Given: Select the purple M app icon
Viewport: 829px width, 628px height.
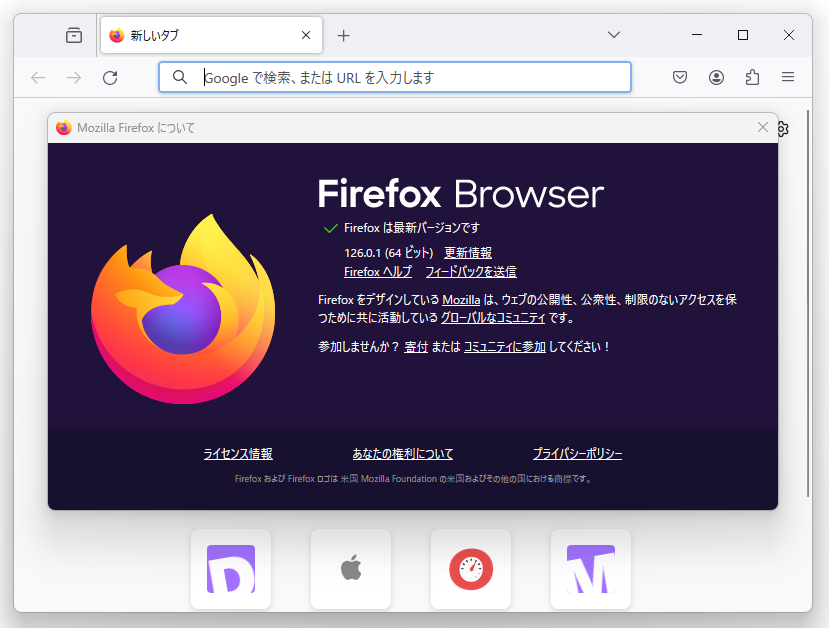Looking at the screenshot, I should pyautogui.click(x=590, y=569).
